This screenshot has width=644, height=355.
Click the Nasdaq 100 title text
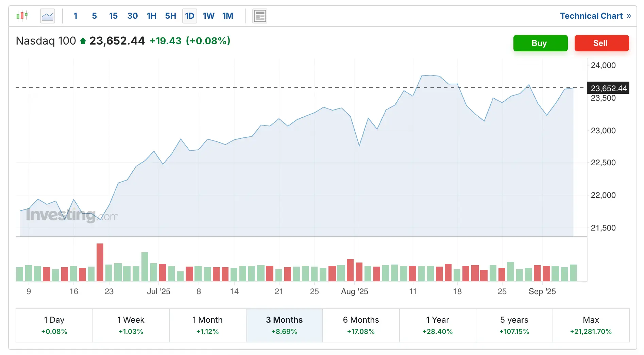(46, 41)
